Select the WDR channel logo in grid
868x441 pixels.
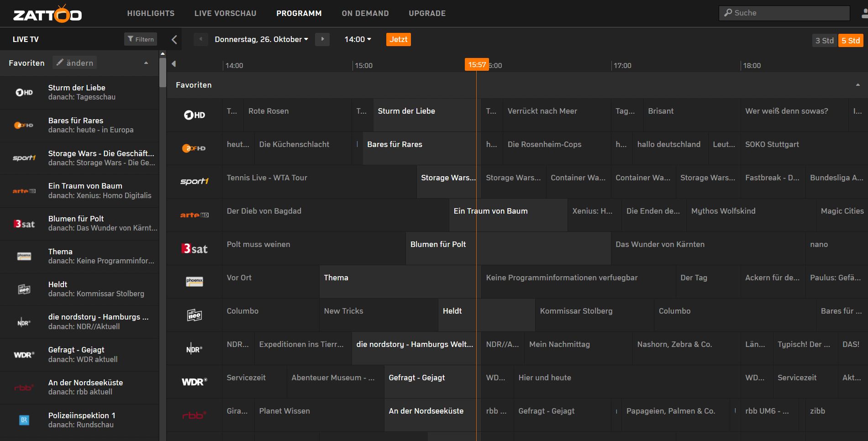pos(195,382)
